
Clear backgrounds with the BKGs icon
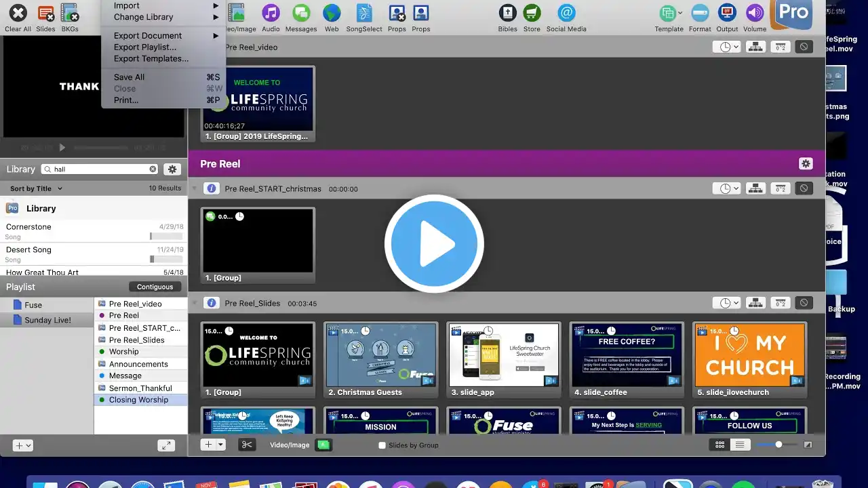pyautogui.click(x=69, y=13)
